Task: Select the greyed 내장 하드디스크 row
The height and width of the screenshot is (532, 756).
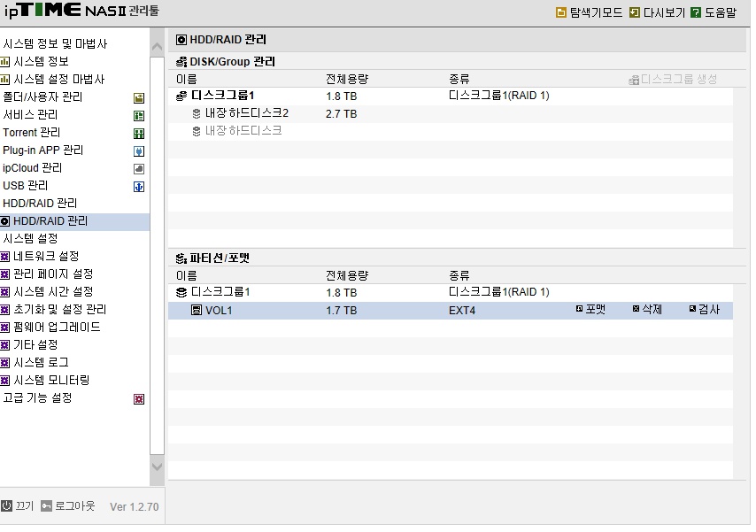Action: (451, 131)
